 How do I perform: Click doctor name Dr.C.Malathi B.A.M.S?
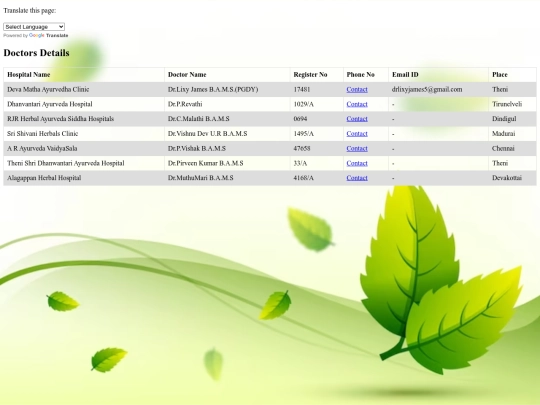tap(198, 119)
